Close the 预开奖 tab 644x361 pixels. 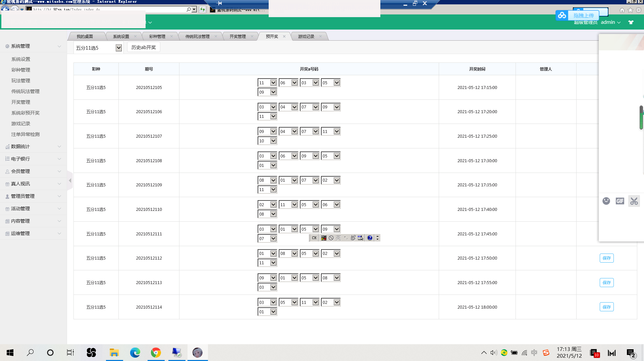click(x=284, y=37)
